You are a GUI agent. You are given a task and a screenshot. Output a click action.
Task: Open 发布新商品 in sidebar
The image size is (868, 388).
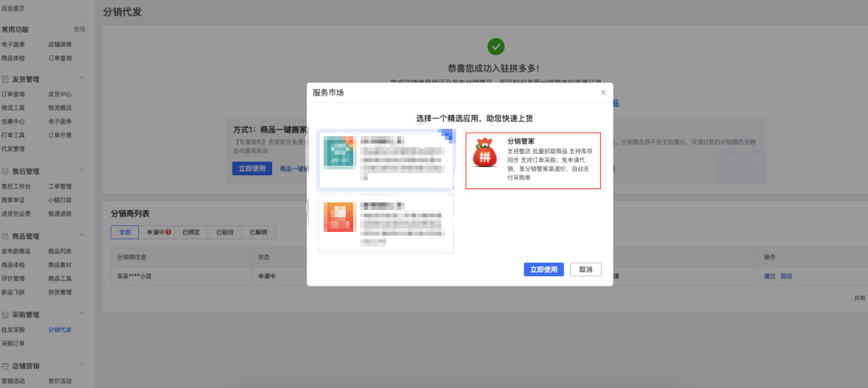pyautogui.click(x=16, y=251)
